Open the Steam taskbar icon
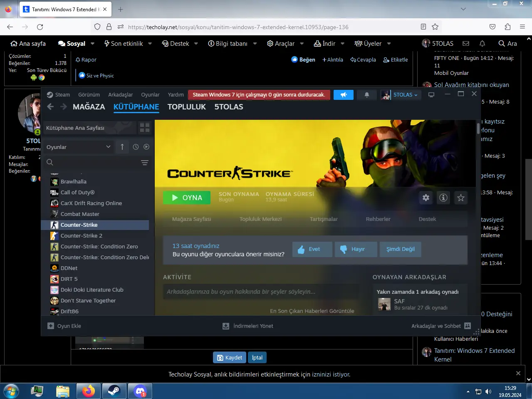 114,391
